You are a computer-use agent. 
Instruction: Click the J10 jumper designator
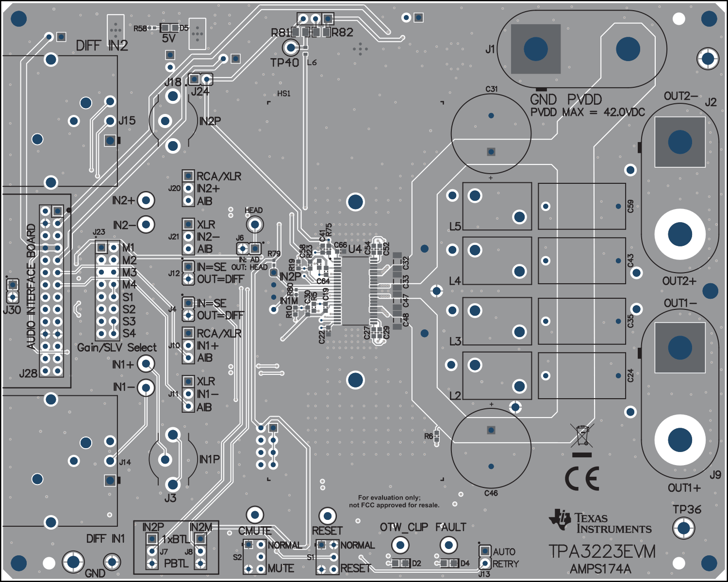[x=174, y=345]
